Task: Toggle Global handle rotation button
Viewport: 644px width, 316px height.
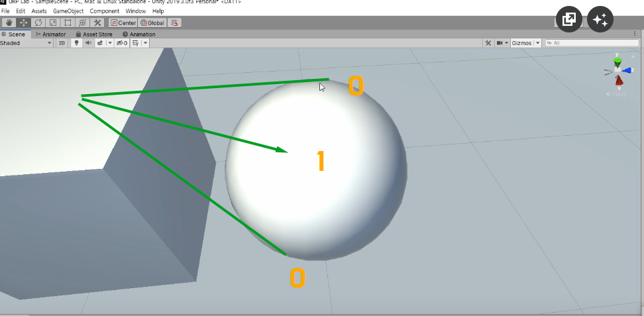Action: pos(152,23)
